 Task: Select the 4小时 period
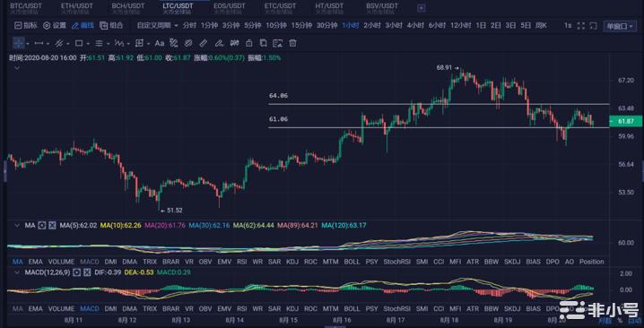pos(415,25)
